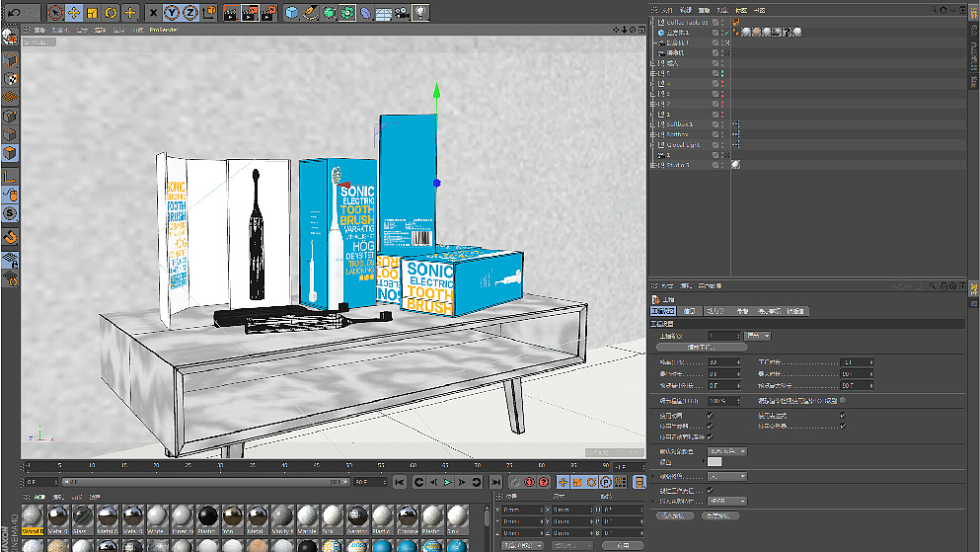Open project scale unit dropdown

(758, 336)
